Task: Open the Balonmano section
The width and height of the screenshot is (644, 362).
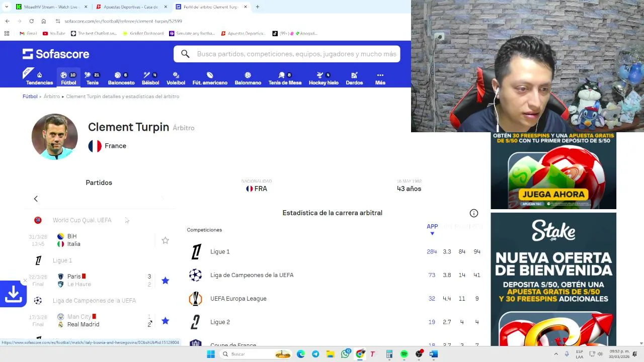Action: pyautogui.click(x=248, y=78)
